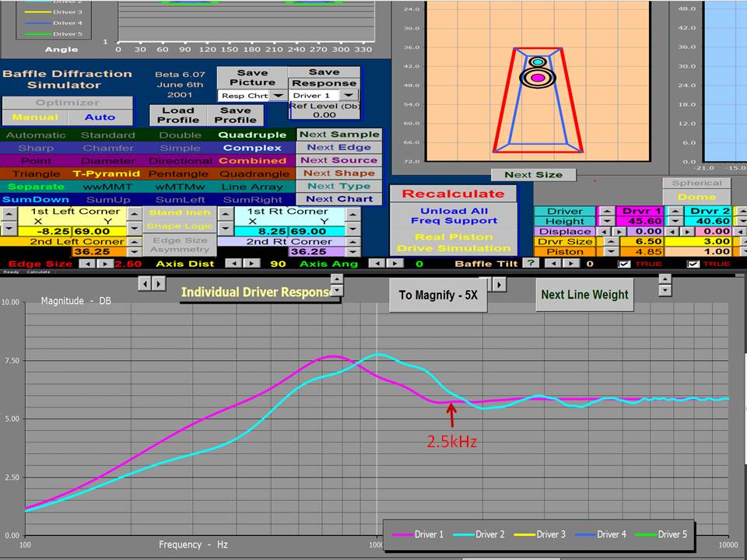Select the SumDown chart option
747x560 pixels.
pyautogui.click(x=36, y=200)
